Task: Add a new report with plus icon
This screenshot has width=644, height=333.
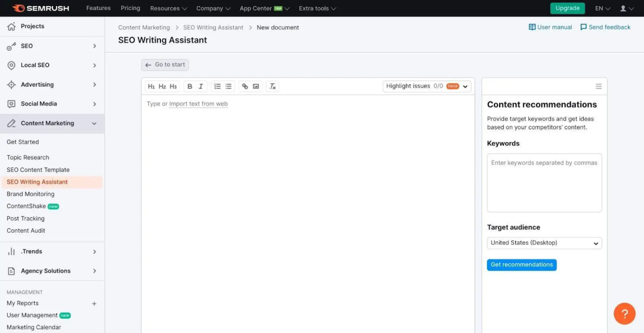Action: coord(94,303)
